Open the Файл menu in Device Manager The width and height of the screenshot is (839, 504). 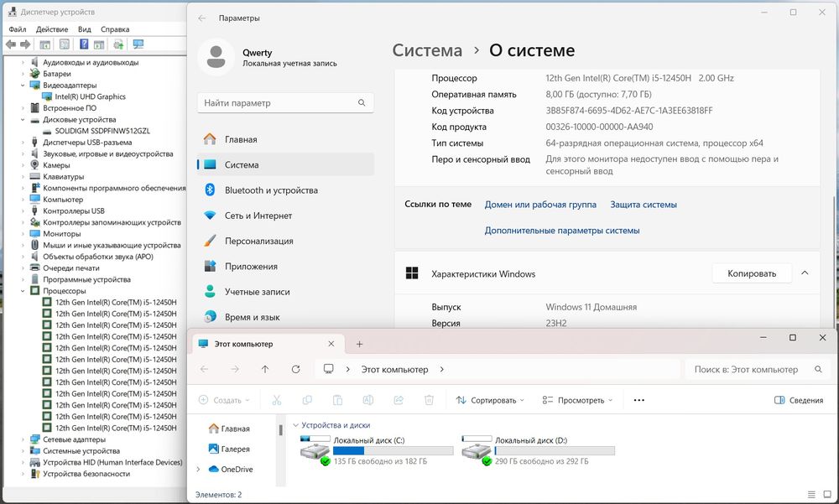(x=17, y=29)
